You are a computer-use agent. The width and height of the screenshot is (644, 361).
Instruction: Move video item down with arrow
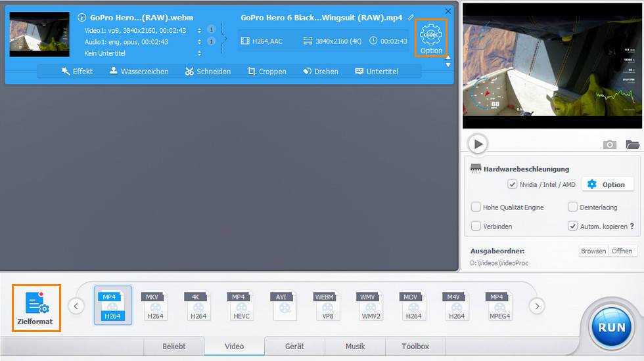pos(448,65)
